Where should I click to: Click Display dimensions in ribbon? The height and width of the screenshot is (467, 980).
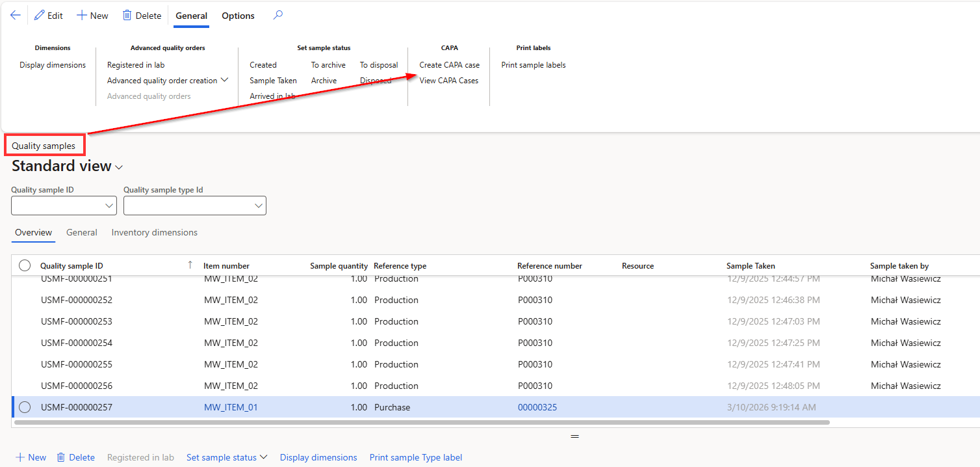(x=53, y=65)
